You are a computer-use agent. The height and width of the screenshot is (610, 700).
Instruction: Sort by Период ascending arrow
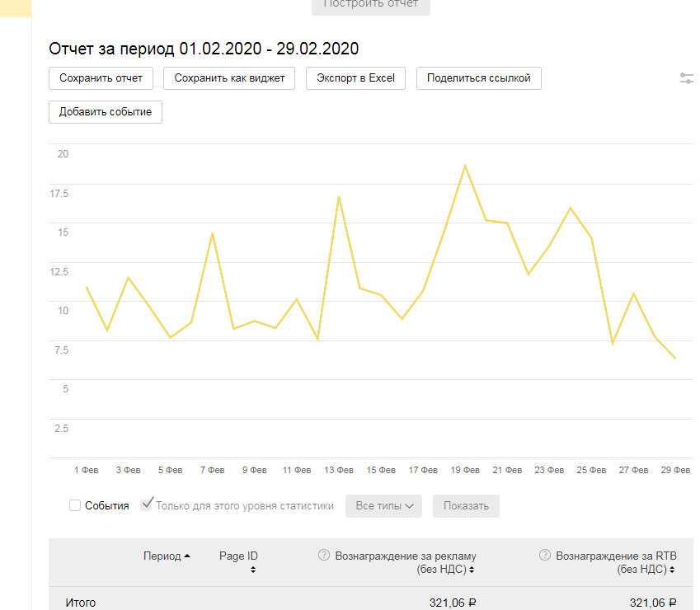point(187,556)
